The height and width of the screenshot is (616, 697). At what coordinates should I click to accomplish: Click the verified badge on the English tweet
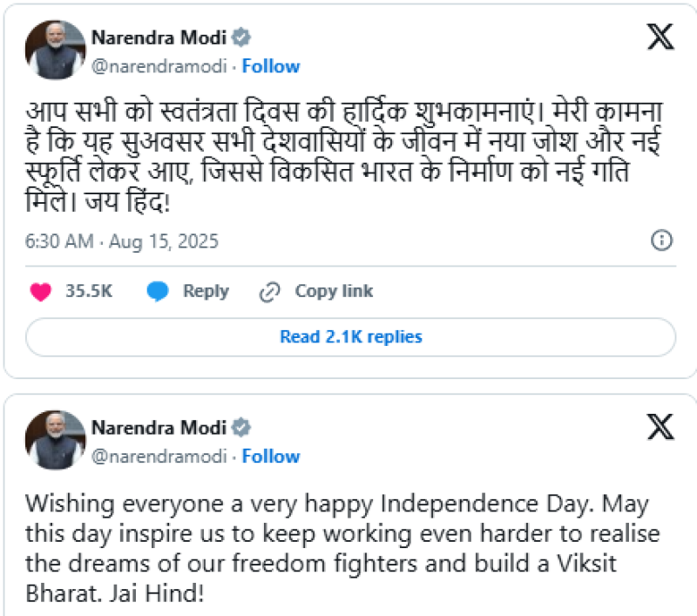(x=241, y=428)
